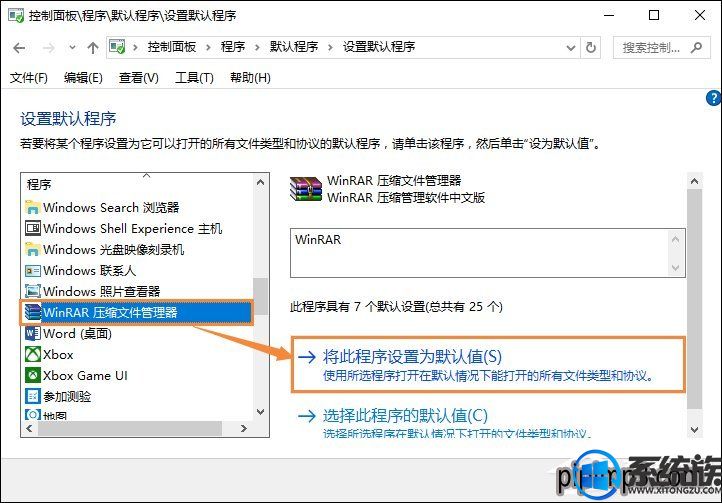Click the Word application icon
Screen dimensions: 722x503
tap(33, 333)
